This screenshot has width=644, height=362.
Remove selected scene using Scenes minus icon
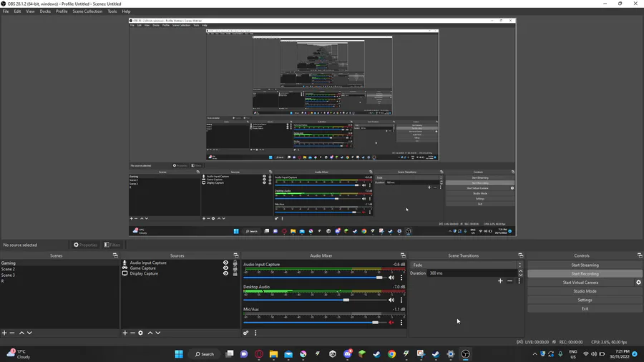tap(12, 333)
